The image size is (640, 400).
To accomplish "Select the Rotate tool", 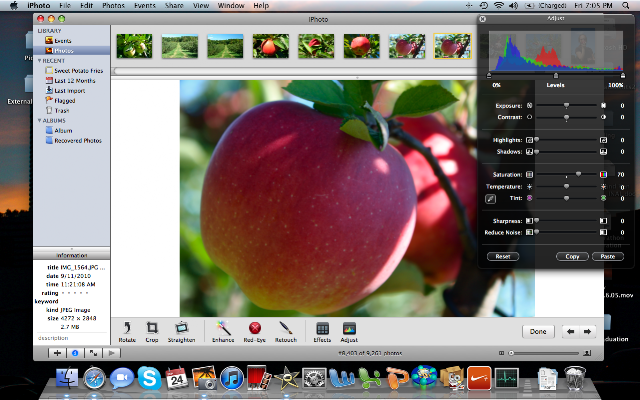I will coord(127,331).
